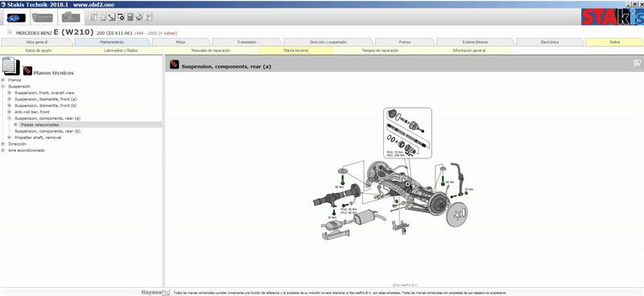
Task: Select the Piezas relacionadas row
Action: pos(90,125)
